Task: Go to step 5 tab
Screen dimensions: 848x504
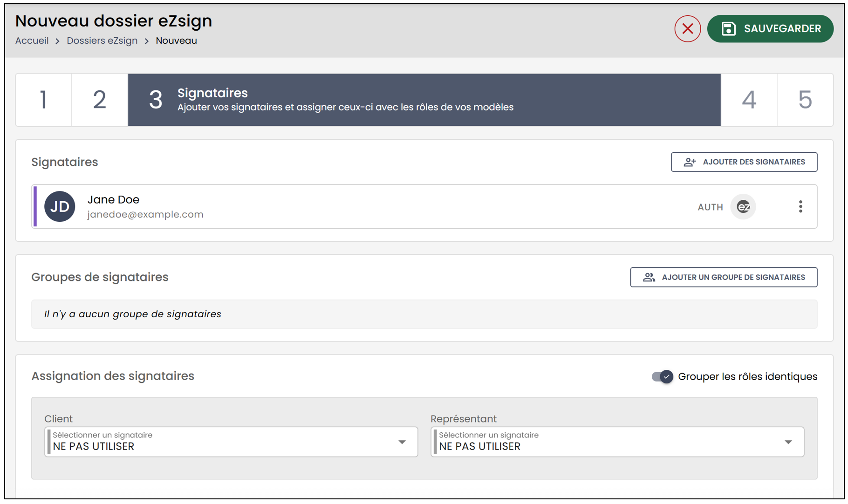Action: tap(805, 100)
